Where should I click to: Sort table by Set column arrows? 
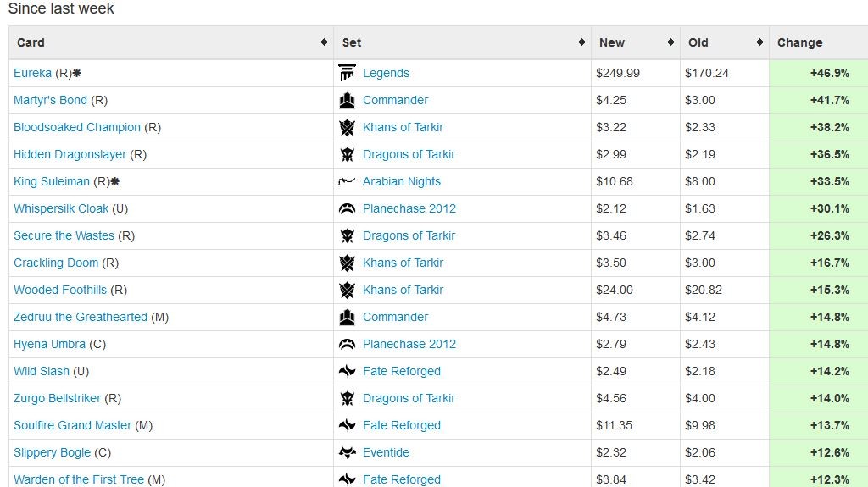tap(581, 42)
